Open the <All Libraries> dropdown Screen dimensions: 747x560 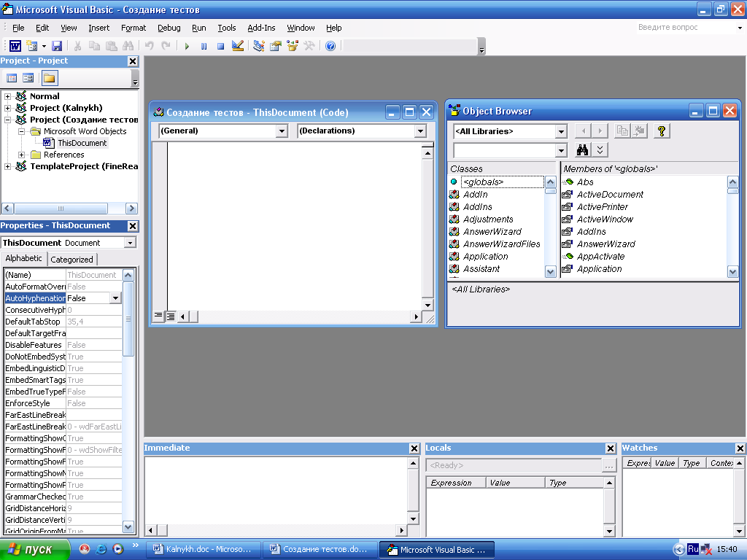coord(561,131)
